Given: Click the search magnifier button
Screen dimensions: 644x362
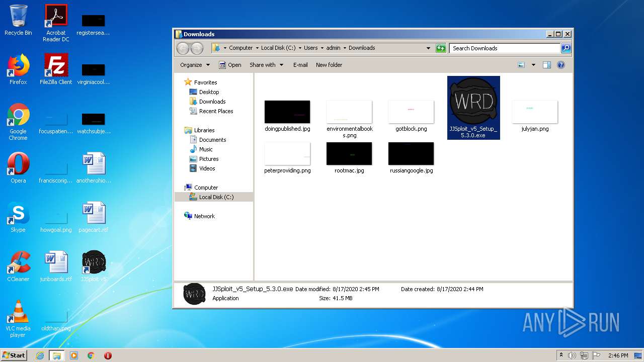Looking at the screenshot, I should [566, 48].
